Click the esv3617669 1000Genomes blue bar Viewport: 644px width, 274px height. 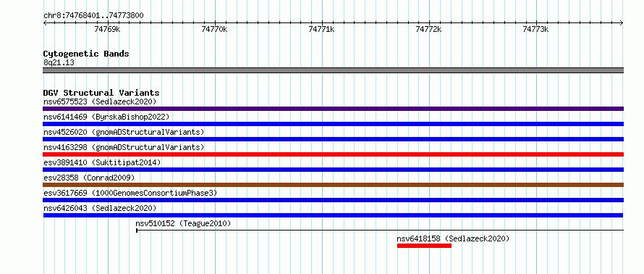(333, 200)
